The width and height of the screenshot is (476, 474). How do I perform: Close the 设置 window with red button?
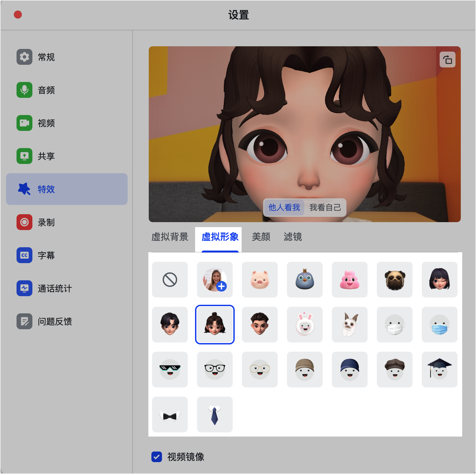[18, 15]
